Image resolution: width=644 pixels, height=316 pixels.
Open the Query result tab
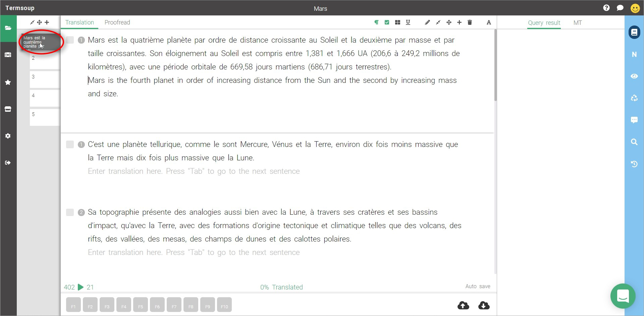click(544, 23)
